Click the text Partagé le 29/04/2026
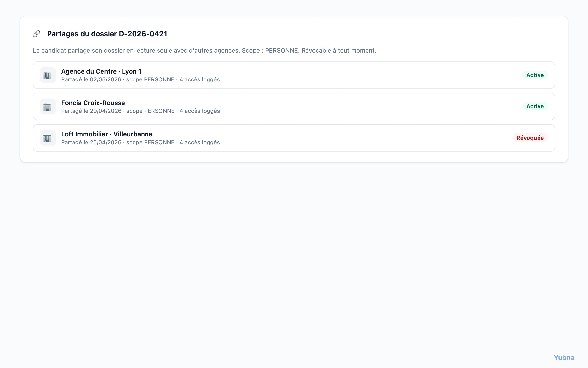 [91, 111]
